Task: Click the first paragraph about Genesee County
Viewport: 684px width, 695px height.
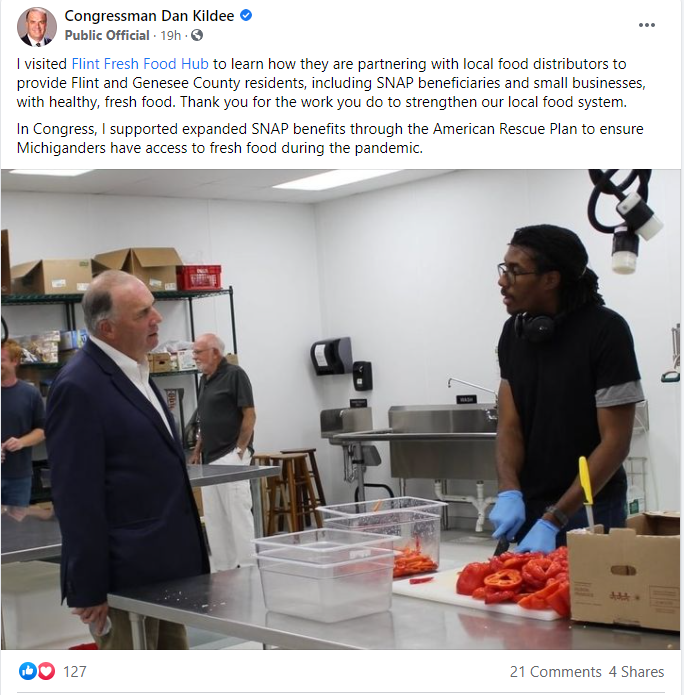Action: point(331,83)
